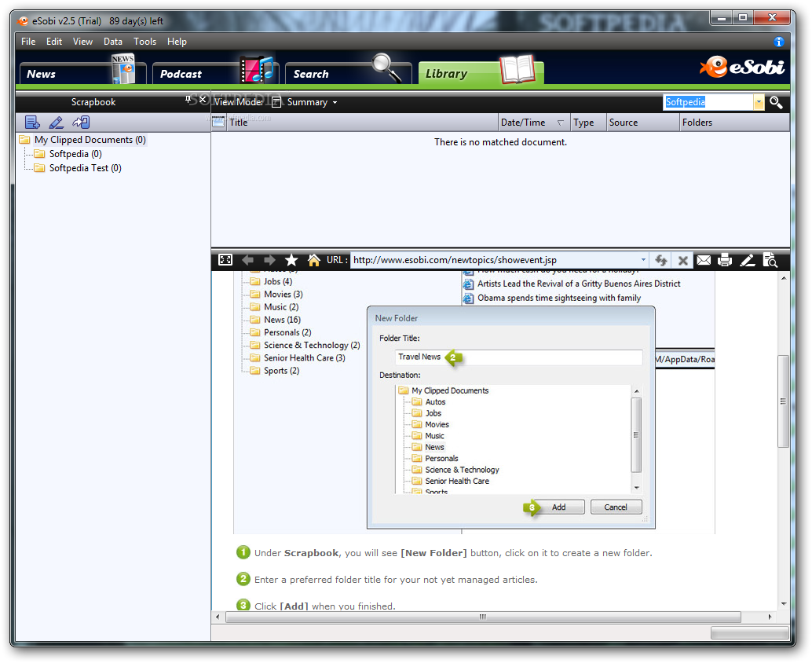Click the Folders column header
Viewport: 812px width, 663px height.
(x=734, y=123)
